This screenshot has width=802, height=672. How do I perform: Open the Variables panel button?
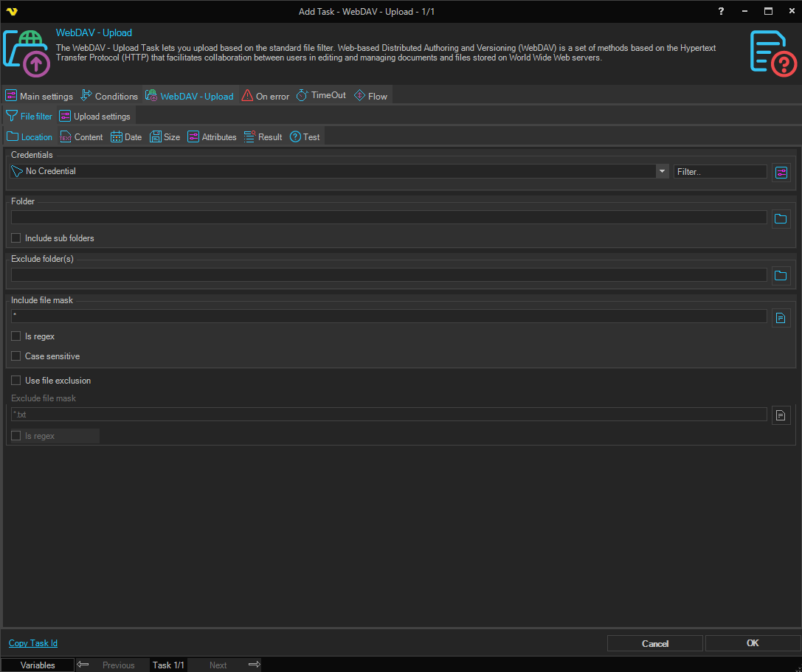tap(38, 665)
